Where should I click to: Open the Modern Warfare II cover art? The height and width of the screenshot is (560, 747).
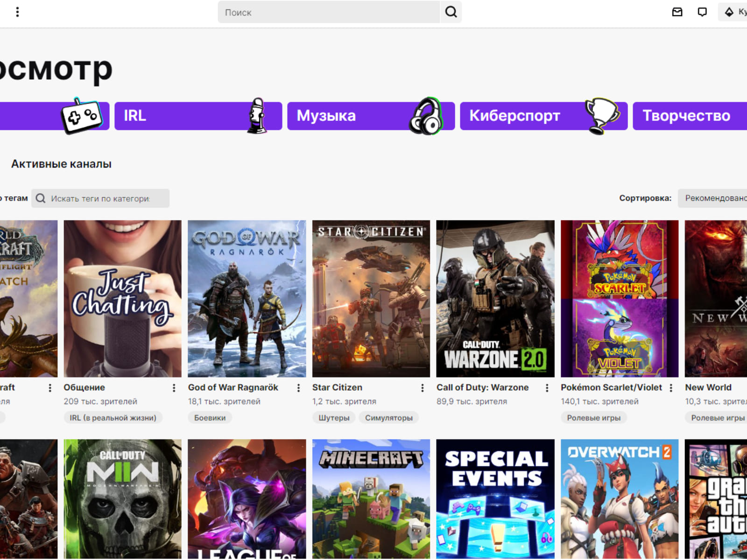(x=123, y=499)
